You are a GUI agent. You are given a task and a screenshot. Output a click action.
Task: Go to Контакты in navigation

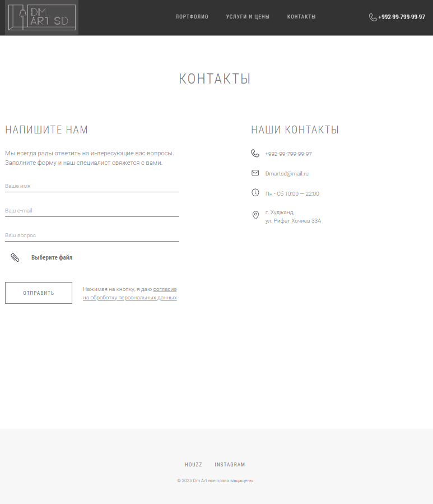tap(301, 17)
